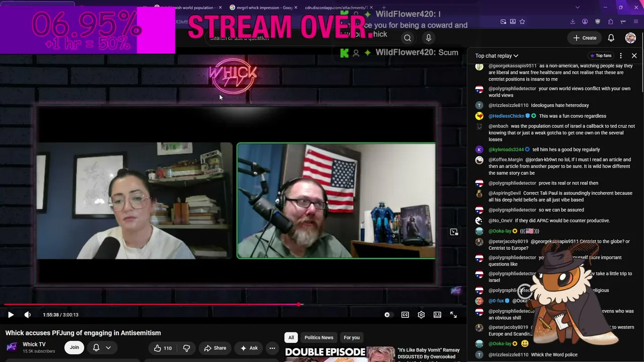
Task: Share the video
Action: [215, 348]
